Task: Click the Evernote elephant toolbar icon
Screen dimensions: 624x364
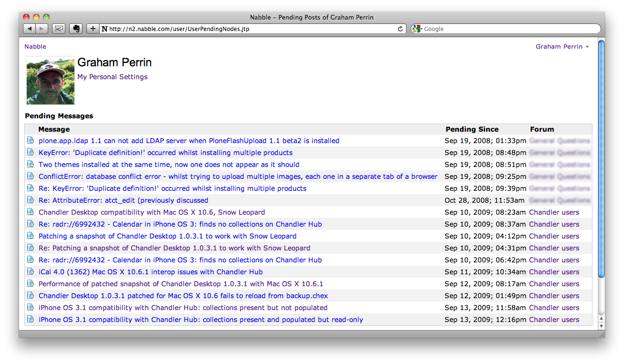Action: pos(75,29)
